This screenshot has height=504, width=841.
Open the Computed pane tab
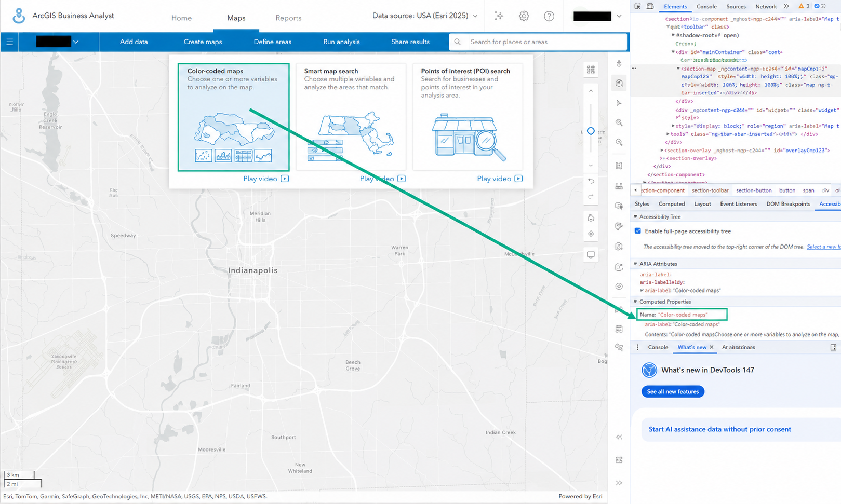pyautogui.click(x=672, y=204)
